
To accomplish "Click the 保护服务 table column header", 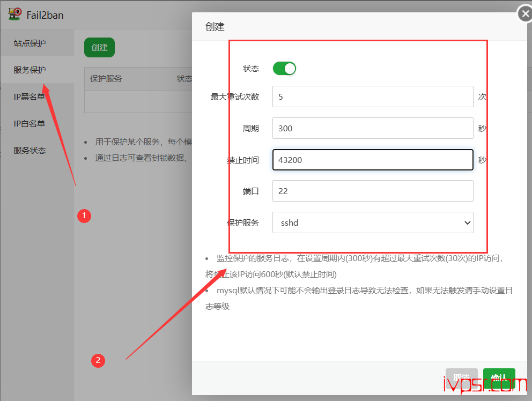I will (x=106, y=79).
